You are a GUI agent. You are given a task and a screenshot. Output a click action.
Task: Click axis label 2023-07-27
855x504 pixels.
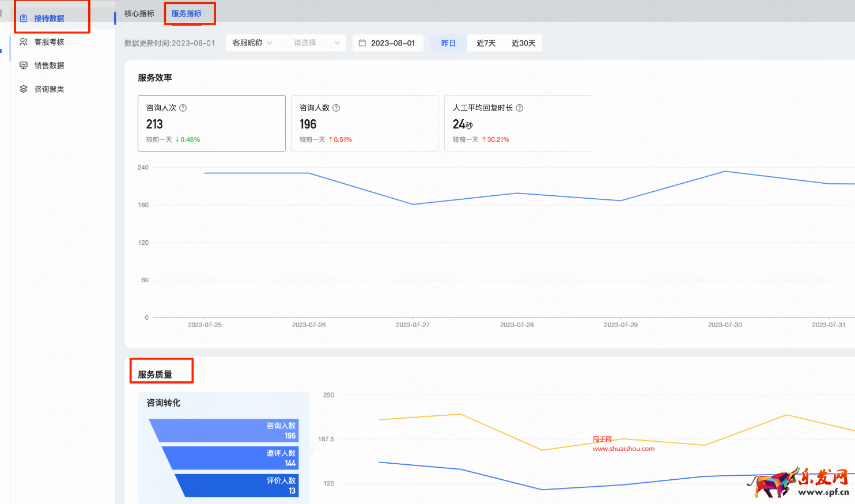[413, 325]
